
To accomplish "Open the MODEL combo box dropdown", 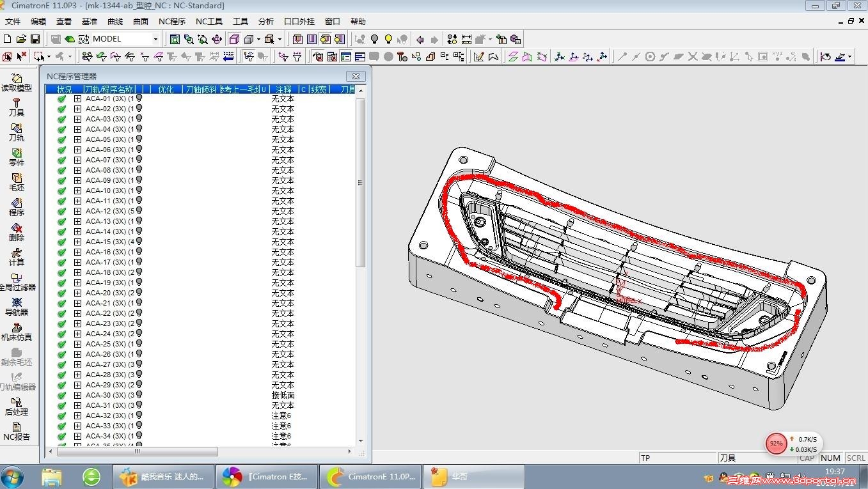I will pyautogui.click(x=155, y=39).
